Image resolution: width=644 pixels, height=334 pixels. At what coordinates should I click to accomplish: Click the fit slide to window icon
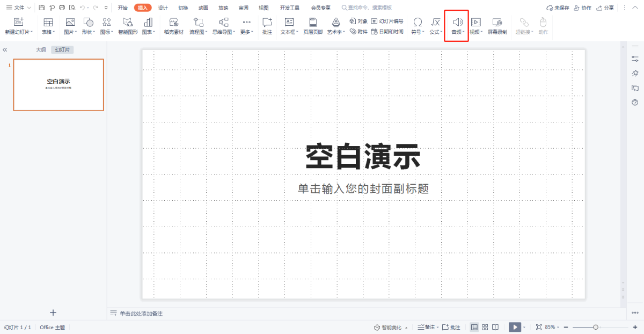539,327
